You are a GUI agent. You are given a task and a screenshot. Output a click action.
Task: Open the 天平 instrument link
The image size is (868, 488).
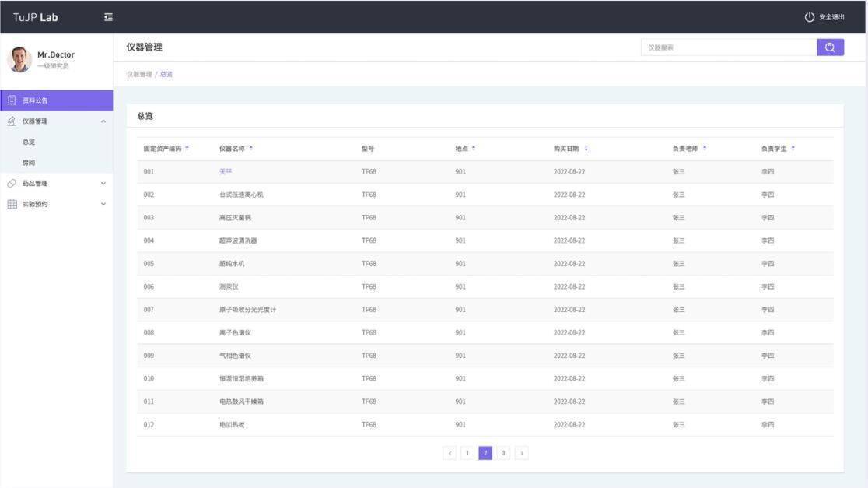point(226,172)
